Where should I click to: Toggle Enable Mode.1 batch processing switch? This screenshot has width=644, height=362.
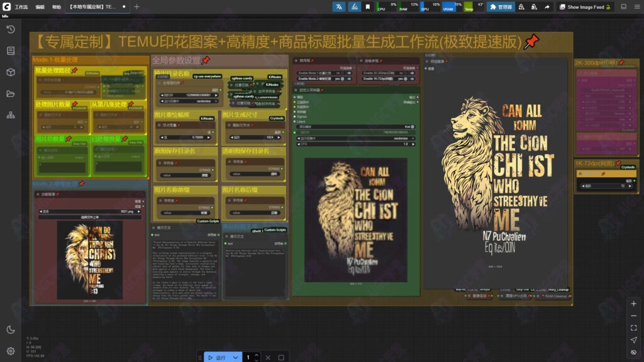[343, 74]
